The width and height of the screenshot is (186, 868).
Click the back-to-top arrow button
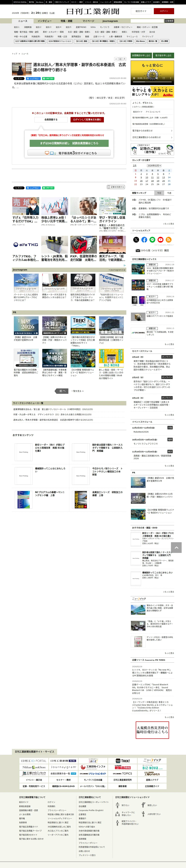click(176, 547)
